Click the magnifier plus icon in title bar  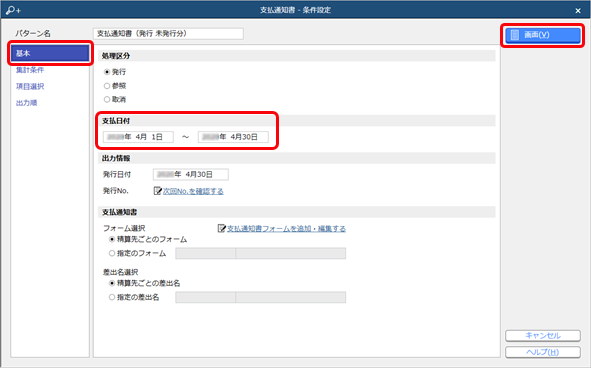[x=14, y=10]
